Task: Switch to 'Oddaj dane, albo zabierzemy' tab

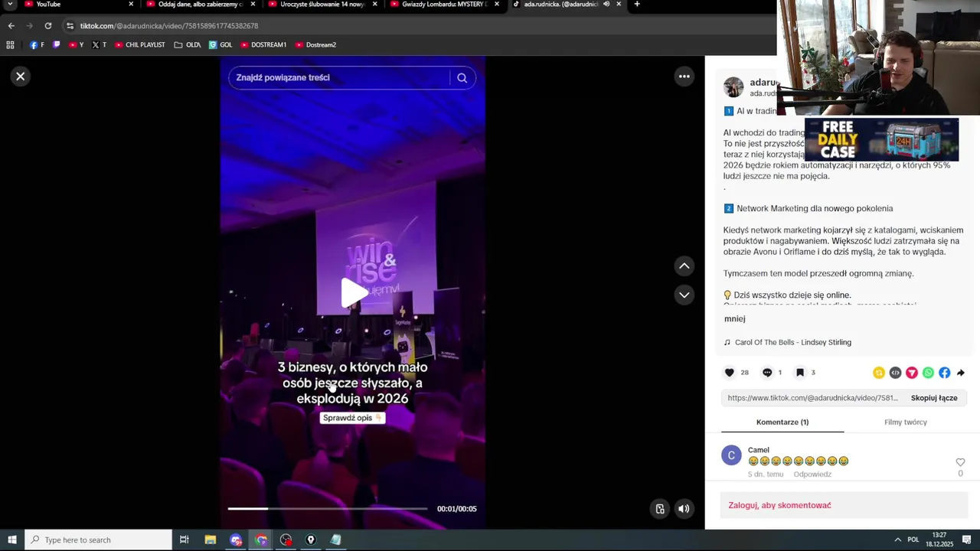Action: (x=201, y=5)
